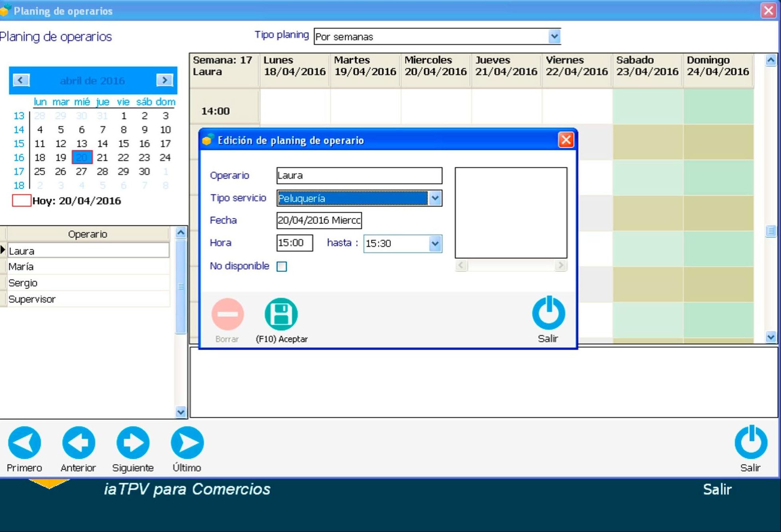
Task: Show previous month in calendar
Action: [x=21, y=80]
